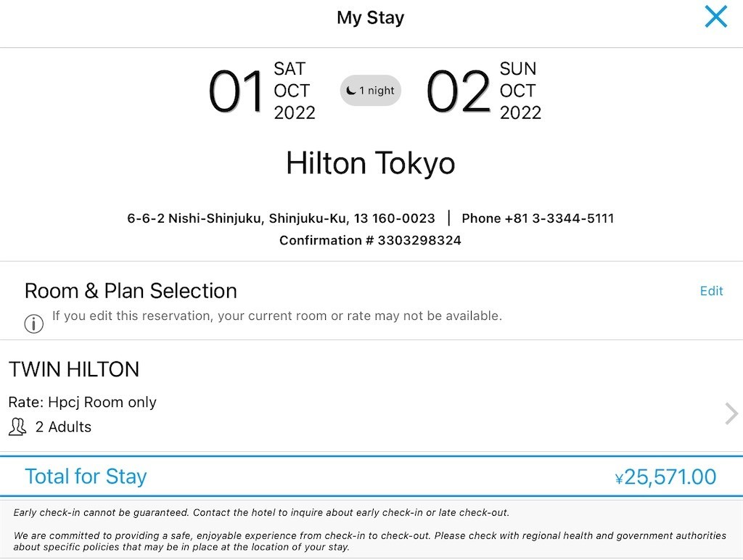Open room details with the right chevron arrow
Image resolution: width=743 pixels, height=560 pixels.
pos(731,413)
